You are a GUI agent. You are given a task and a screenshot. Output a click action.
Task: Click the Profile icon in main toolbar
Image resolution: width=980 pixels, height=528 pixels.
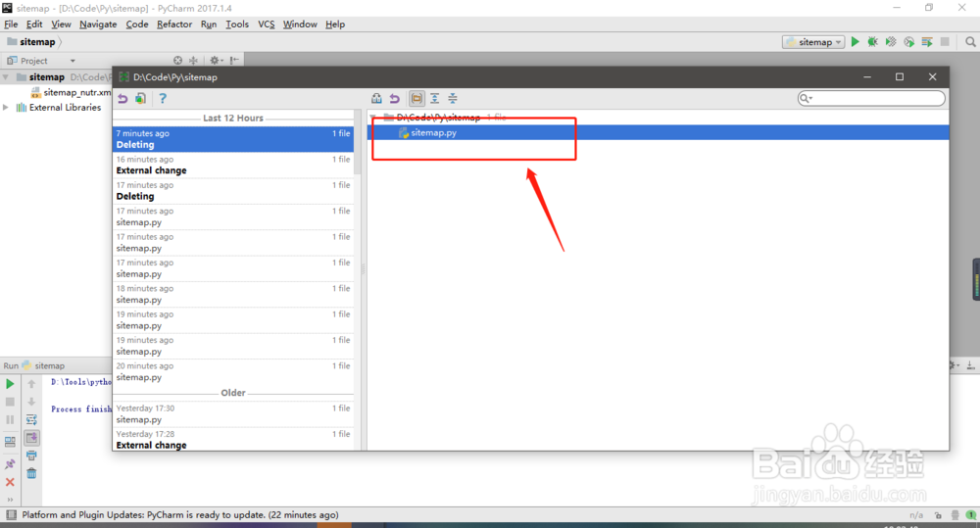pos(908,42)
